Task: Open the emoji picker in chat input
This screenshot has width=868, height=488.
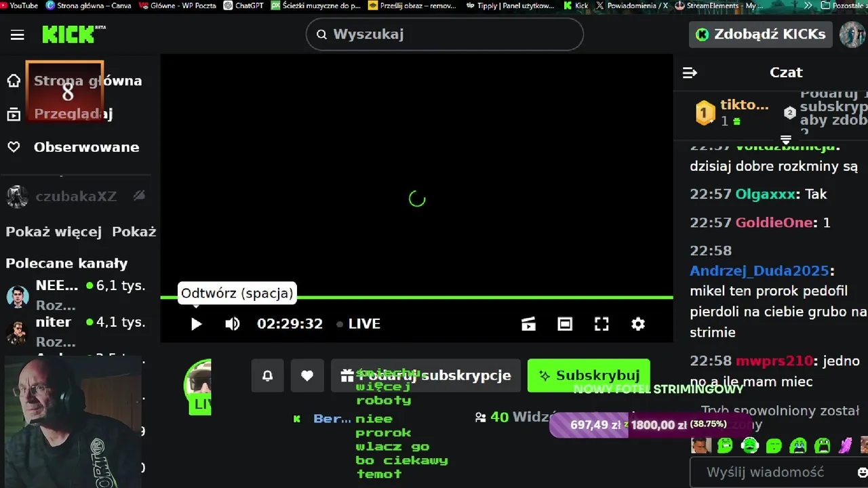Action: tap(862, 472)
